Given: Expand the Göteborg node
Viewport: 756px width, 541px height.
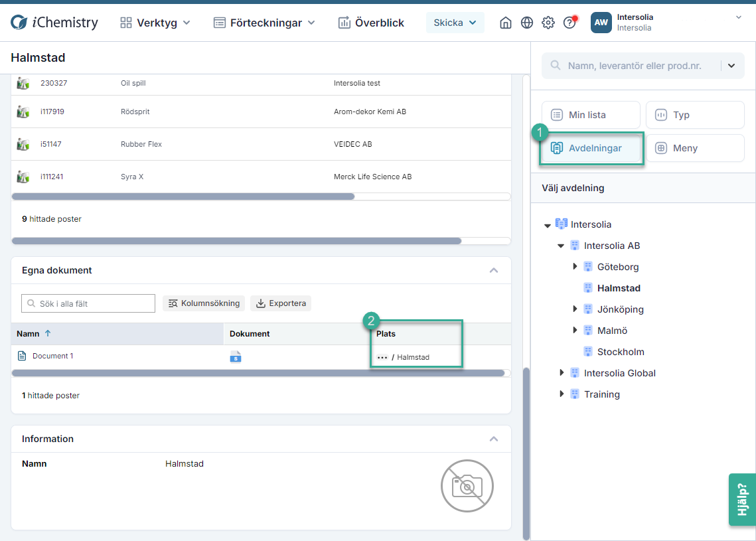Looking at the screenshot, I should 575,266.
